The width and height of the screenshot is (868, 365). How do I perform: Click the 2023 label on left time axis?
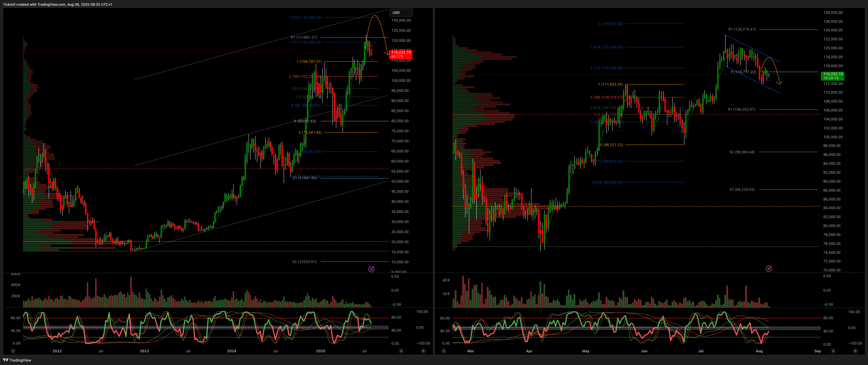pyautogui.click(x=144, y=351)
